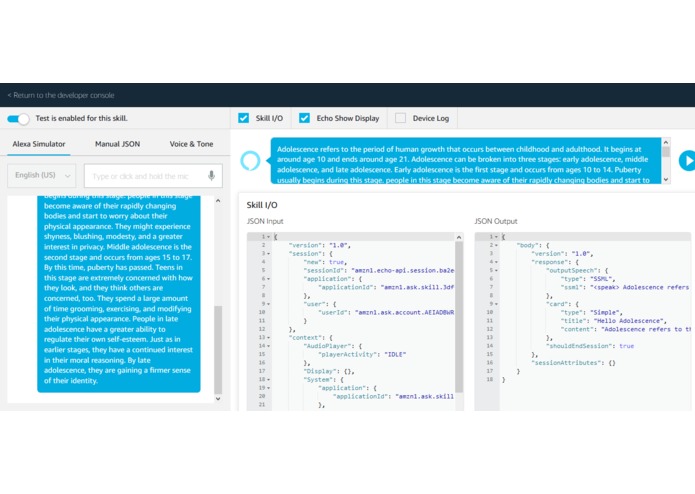Viewport: 695px width, 494px height.
Task: Collapse the "context" block on line 13
Action: point(269,338)
